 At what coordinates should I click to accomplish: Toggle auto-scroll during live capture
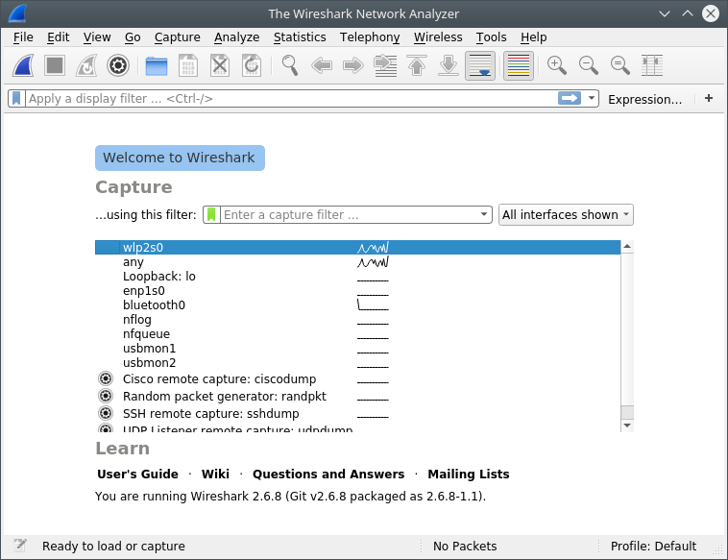[480, 65]
